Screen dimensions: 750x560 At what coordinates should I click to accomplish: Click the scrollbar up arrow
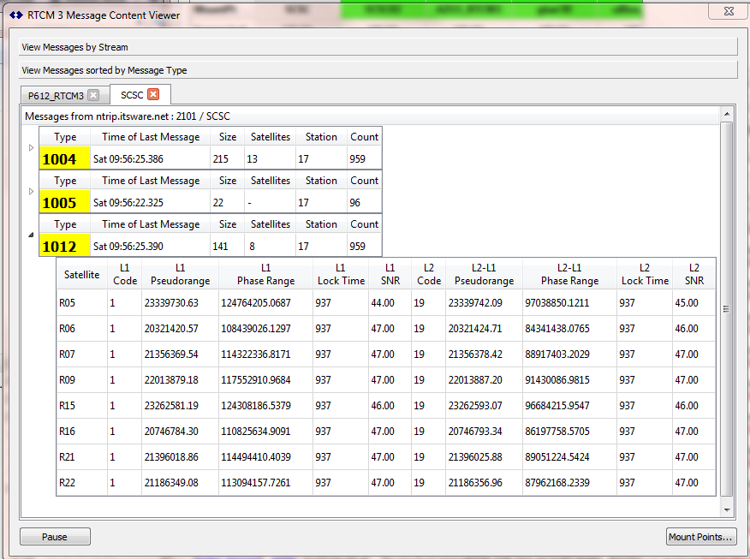pos(727,114)
